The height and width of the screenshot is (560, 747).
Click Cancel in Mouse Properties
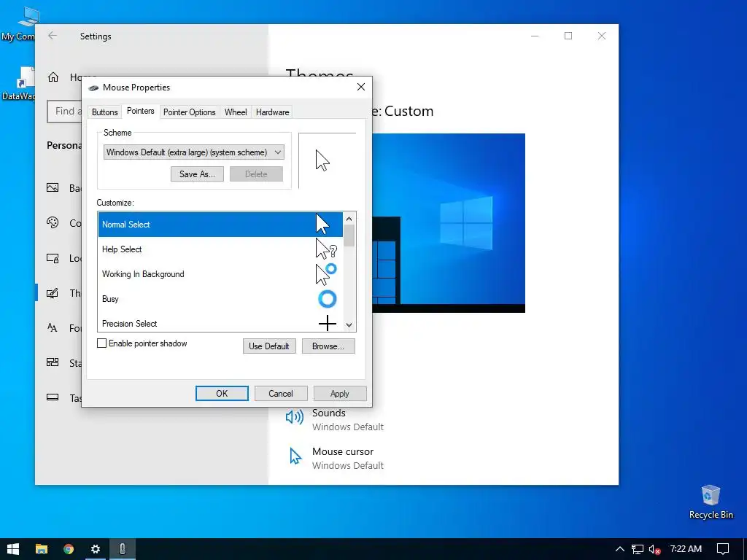(281, 393)
